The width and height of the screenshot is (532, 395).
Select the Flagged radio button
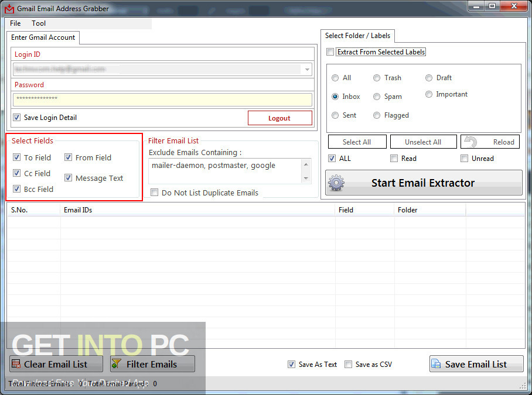(x=377, y=115)
